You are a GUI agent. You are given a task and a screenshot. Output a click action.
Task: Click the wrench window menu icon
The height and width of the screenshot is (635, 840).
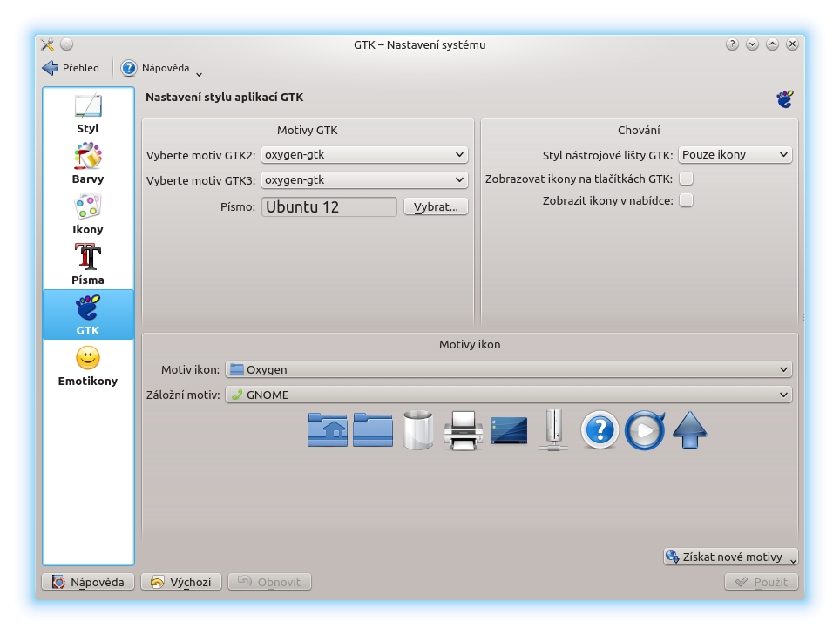point(47,44)
